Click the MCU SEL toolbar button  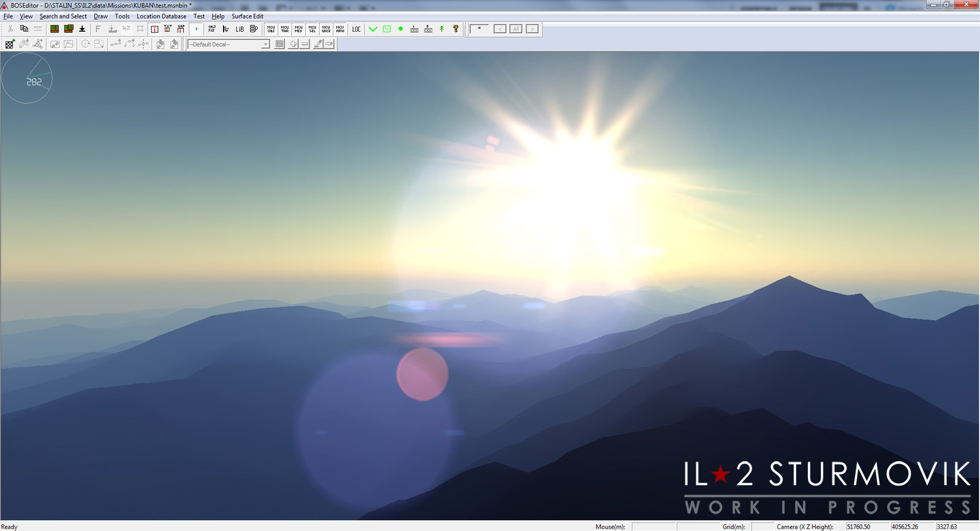pos(312,29)
